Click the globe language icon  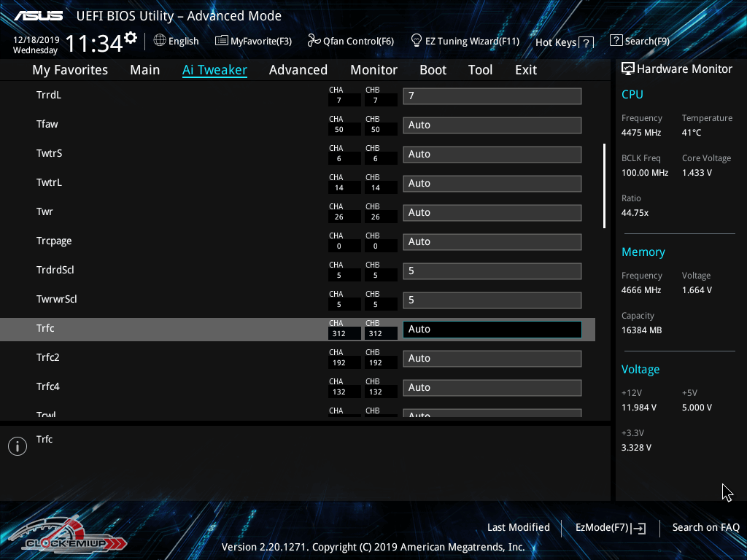click(x=160, y=41)
